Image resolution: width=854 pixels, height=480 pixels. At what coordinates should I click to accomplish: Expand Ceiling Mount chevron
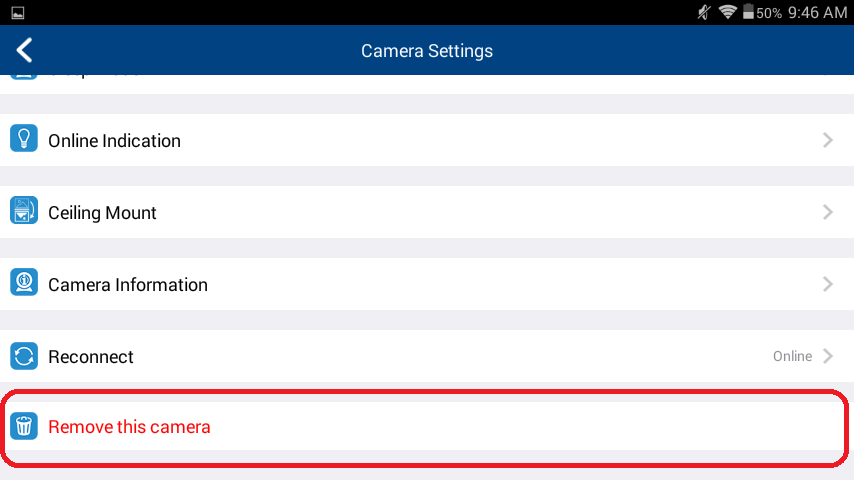click(x=828, y=212)
